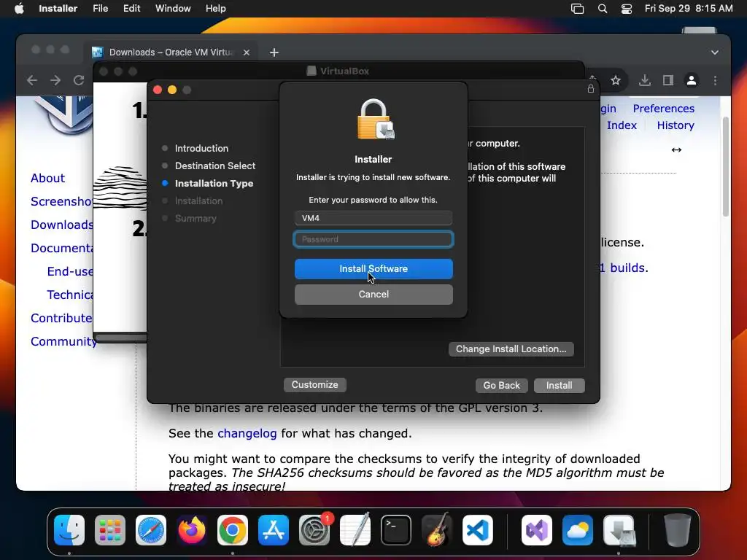This screenshot has width=747, height=560.
Task: Open Visual Studio from the Dock
Action: 537,530
